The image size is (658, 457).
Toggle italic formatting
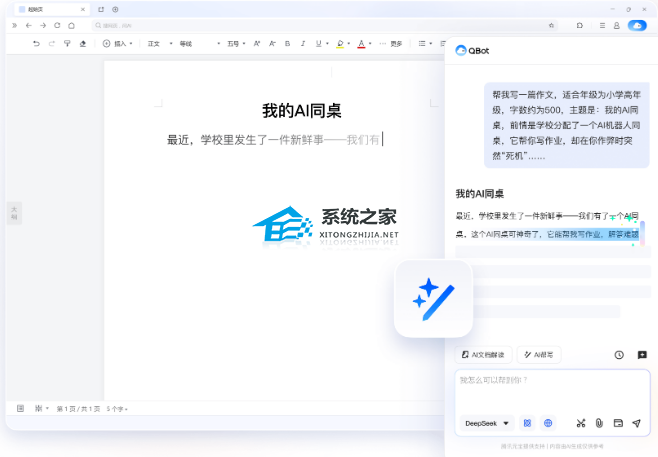click(303, 43)
